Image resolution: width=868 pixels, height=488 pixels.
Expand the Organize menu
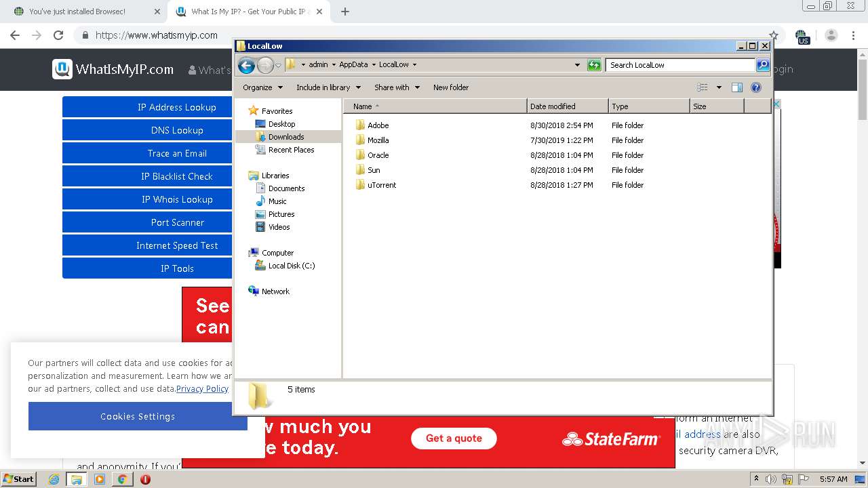262,87
